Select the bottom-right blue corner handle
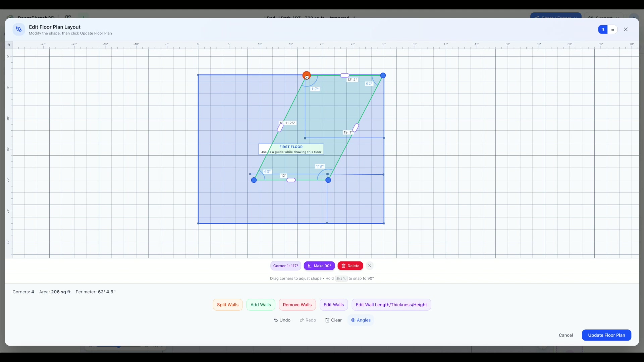 tap(328, 180)
